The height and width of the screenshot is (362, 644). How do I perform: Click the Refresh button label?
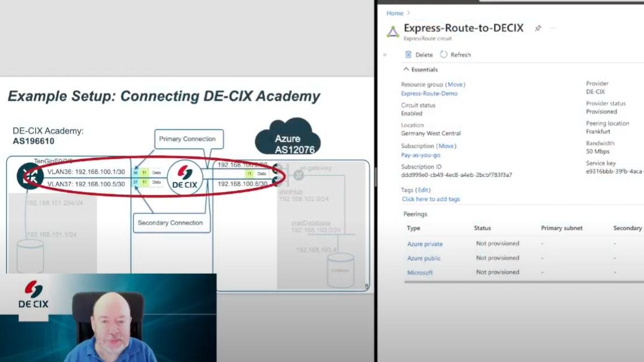pyautogui.click(x=460, y=55)
